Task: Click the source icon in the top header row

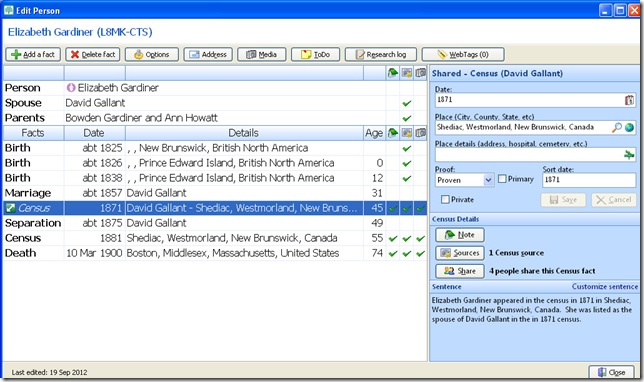Action: [407, 73]
